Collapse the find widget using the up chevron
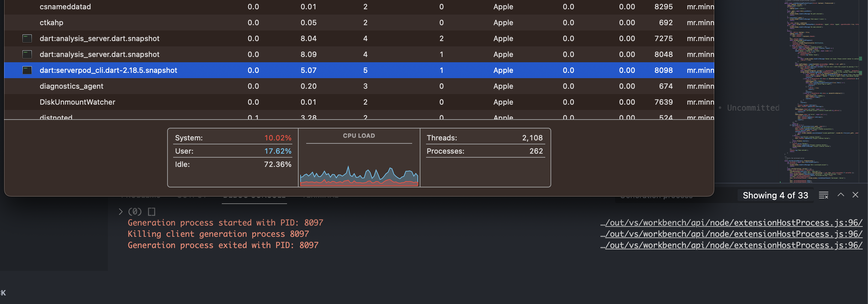This screenshot has height=304, width=868. [841, 195]
